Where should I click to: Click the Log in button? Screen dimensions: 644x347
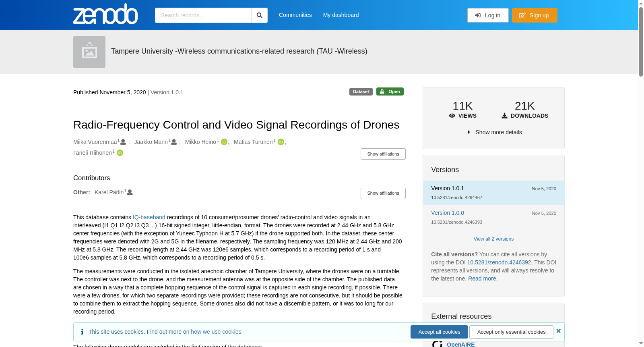(488, 15)
